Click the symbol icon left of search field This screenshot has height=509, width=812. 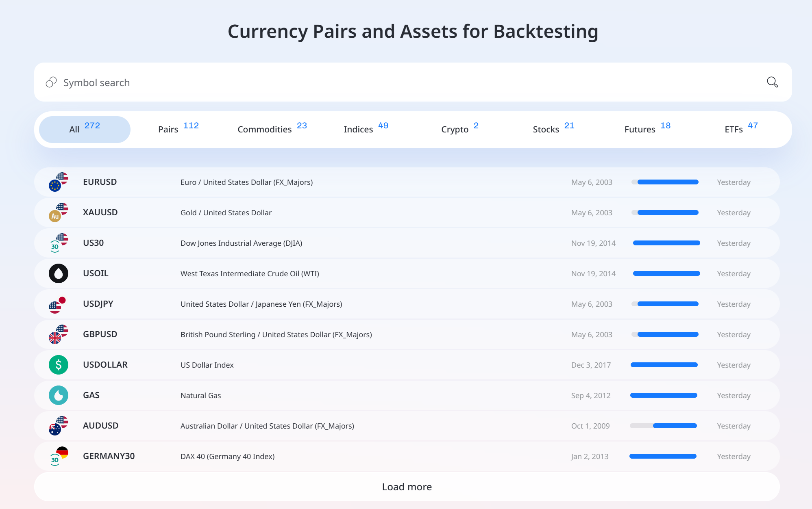[51, 82]
